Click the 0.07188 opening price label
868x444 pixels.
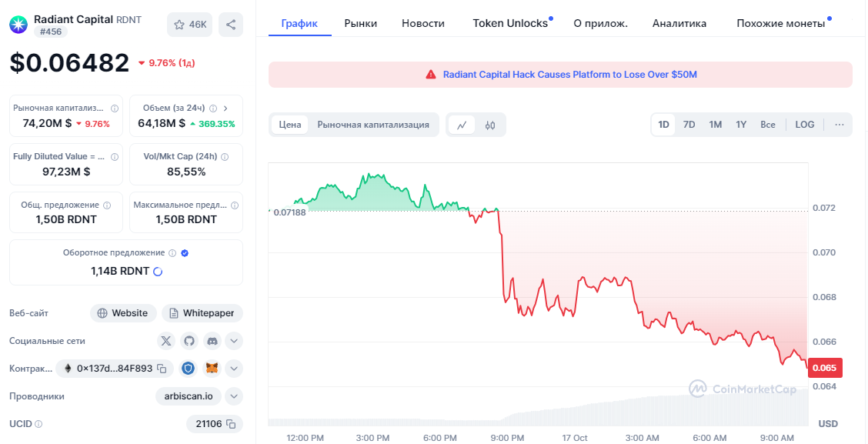[289, 212]
